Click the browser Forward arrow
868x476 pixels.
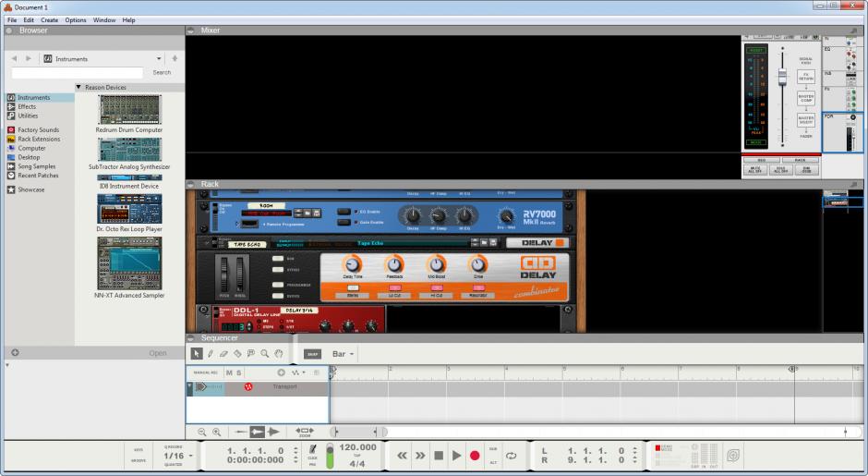(29, 58)
